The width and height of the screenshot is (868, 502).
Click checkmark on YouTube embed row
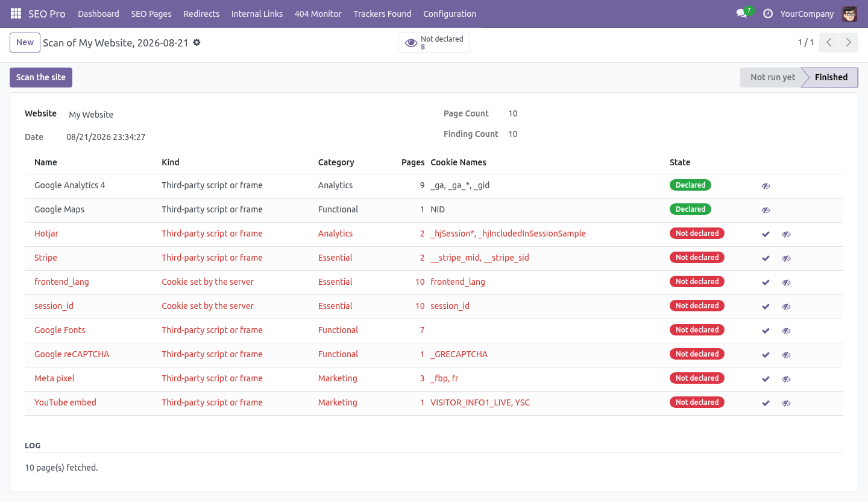tap(766, 403)
